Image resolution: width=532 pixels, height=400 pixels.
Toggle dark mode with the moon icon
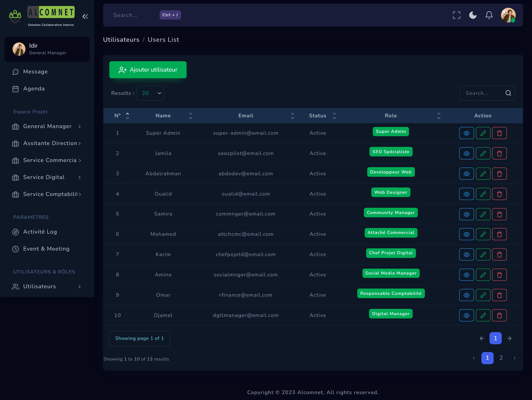pyautogui.click(x=473, y=15)
